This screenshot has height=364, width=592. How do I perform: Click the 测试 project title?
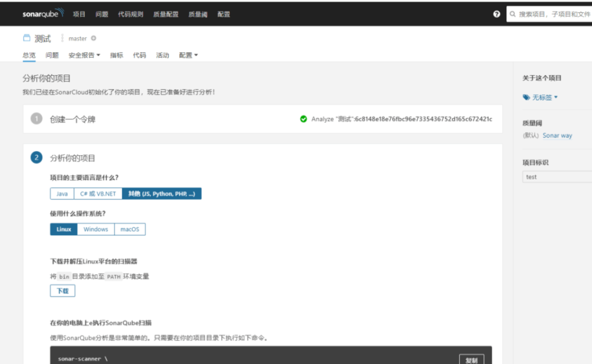[43, 38]
